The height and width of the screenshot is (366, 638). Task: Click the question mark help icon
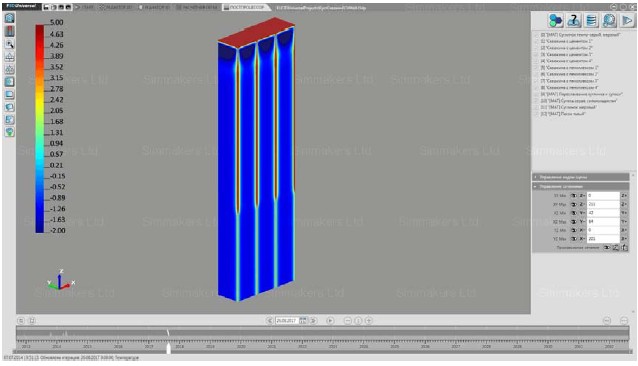point(573,20)
